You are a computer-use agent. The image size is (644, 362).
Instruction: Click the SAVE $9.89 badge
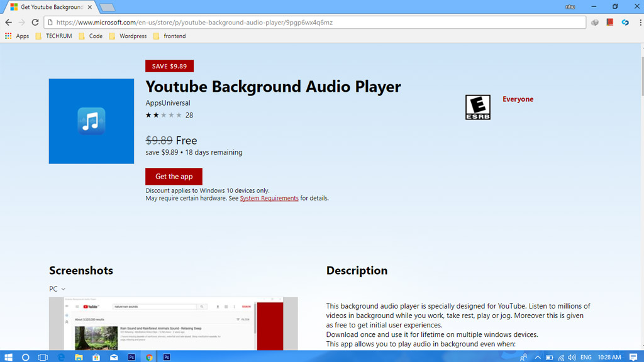[169, 66]
